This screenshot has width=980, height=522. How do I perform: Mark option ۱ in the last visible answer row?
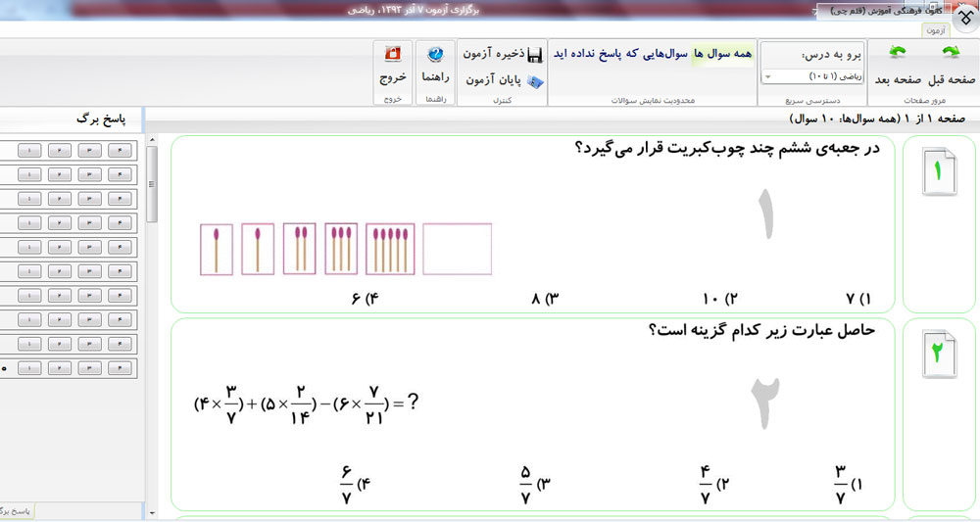[29, 368]
